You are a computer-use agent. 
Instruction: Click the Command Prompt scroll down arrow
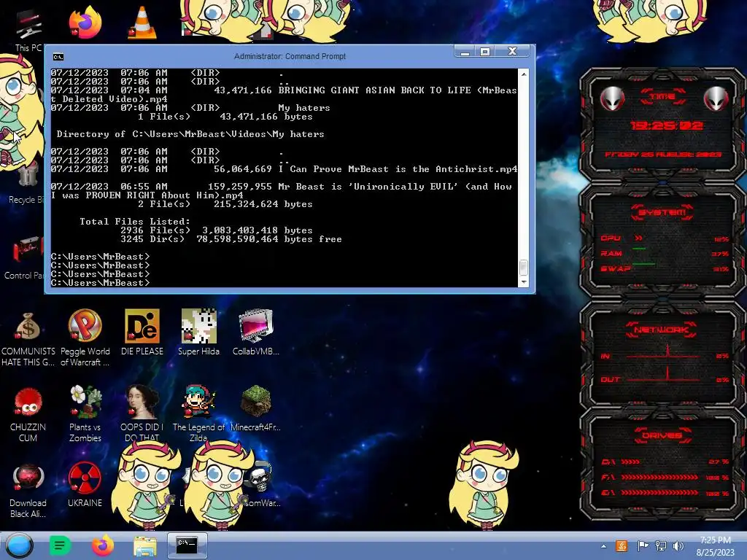click(x=524, y=282)
